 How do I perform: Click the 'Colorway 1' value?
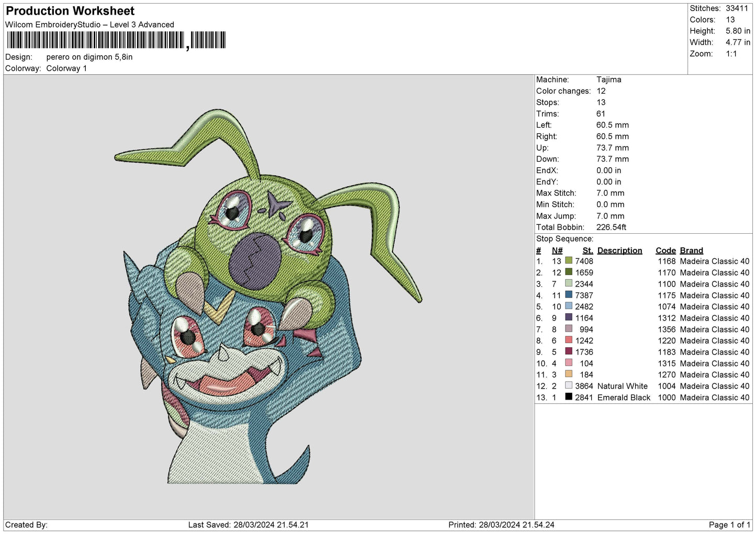(66, 69)
